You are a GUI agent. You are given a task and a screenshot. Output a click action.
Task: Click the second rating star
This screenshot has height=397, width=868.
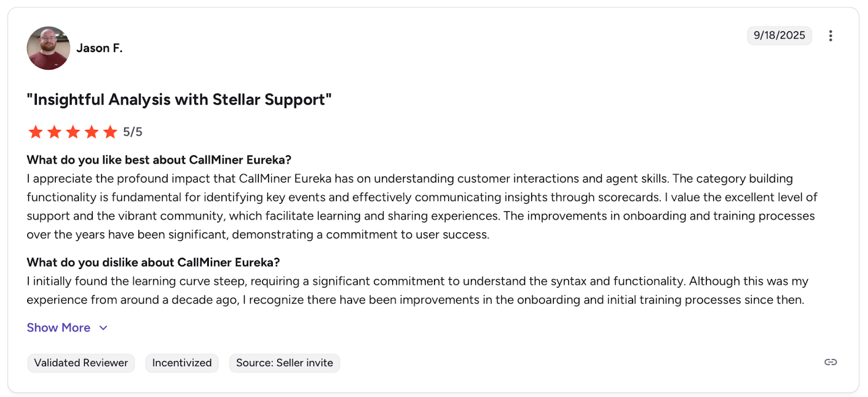coord(54,132)
